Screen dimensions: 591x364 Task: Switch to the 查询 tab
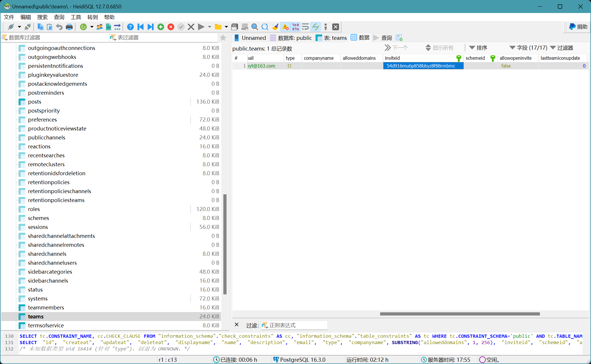coord(383,38)
